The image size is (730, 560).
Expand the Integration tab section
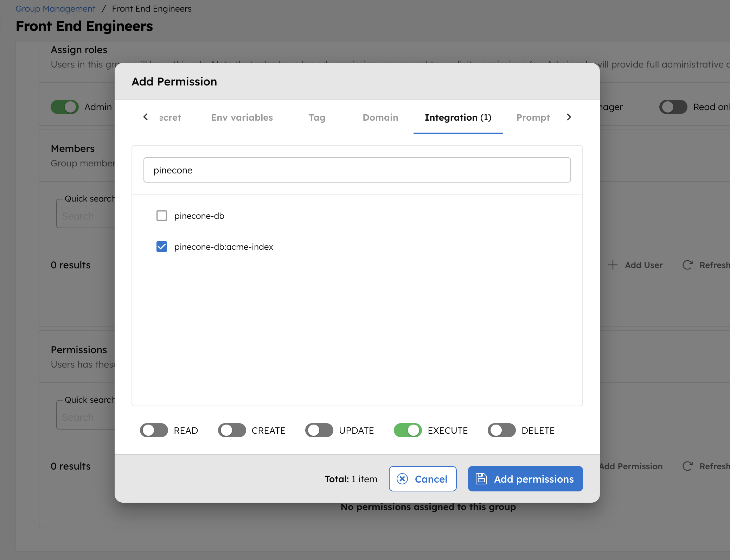pyautogui.click(x=458, y=117)
